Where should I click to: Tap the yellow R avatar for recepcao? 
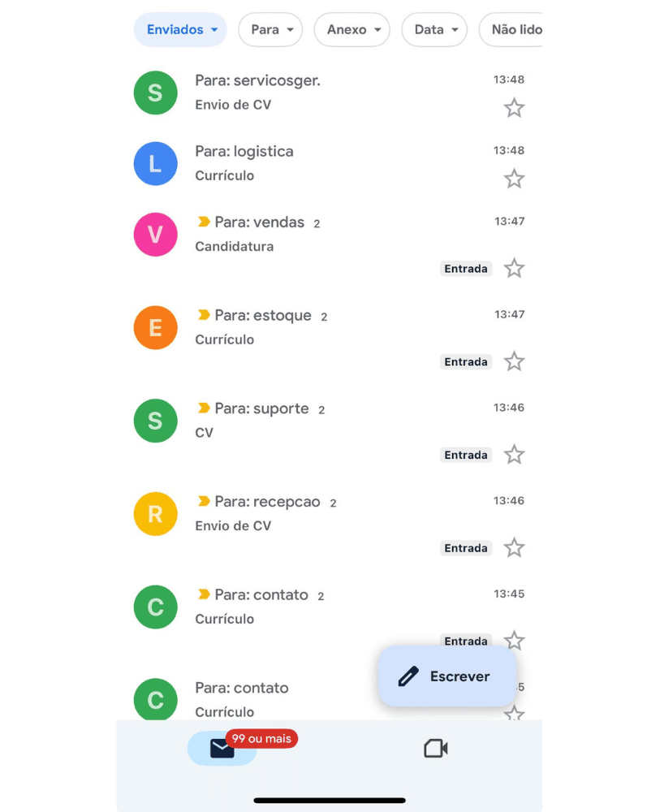tap(155, 514)
